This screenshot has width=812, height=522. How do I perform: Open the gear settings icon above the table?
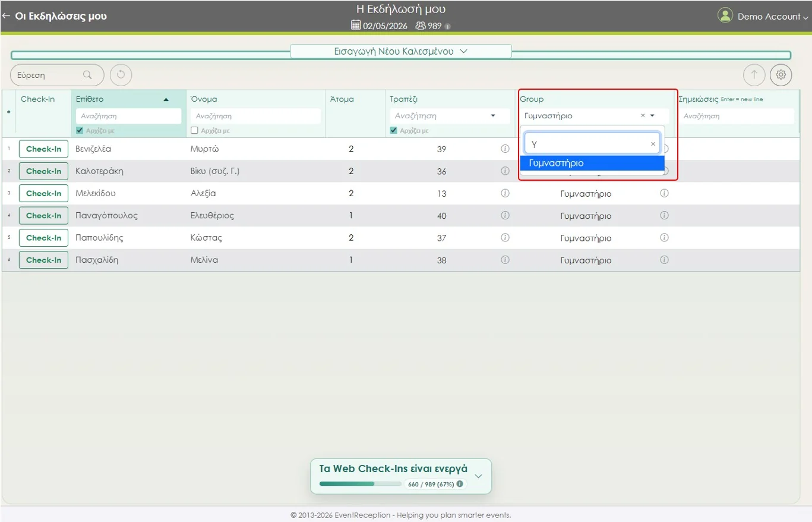pos(781,75)
